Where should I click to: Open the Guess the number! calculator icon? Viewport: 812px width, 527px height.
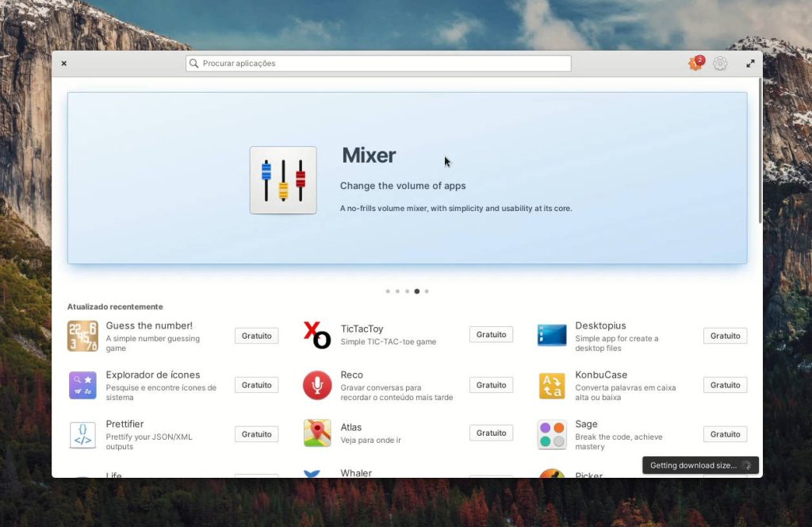tap(82, 337)
